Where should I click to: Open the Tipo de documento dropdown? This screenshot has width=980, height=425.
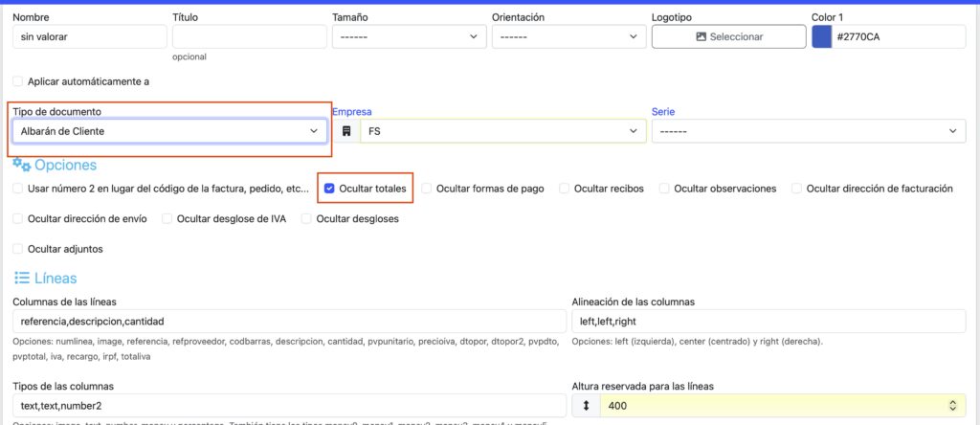tap(169, 131)
